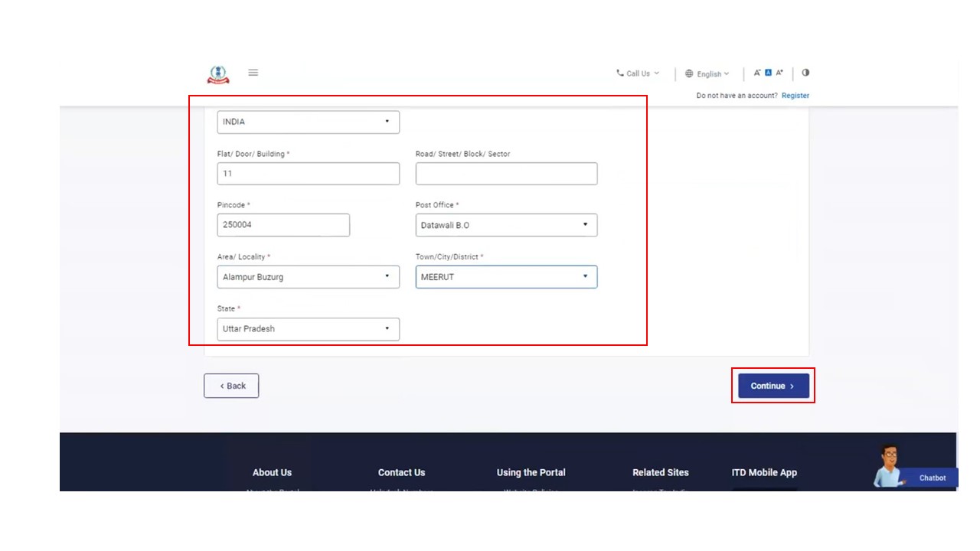
Task: Expand the INDIA country dropdown
Action: click(308, 122)
